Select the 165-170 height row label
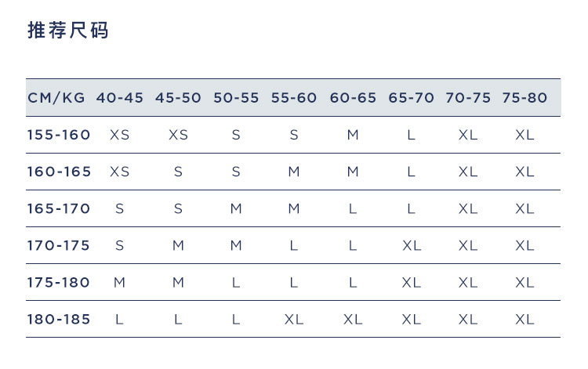588x369 pixels. 59,208
